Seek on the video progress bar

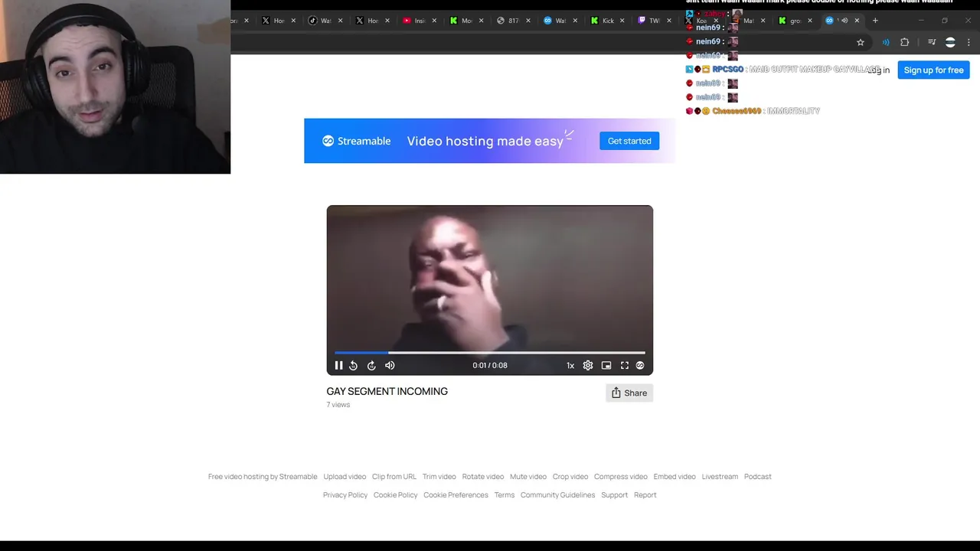(490, 353)
